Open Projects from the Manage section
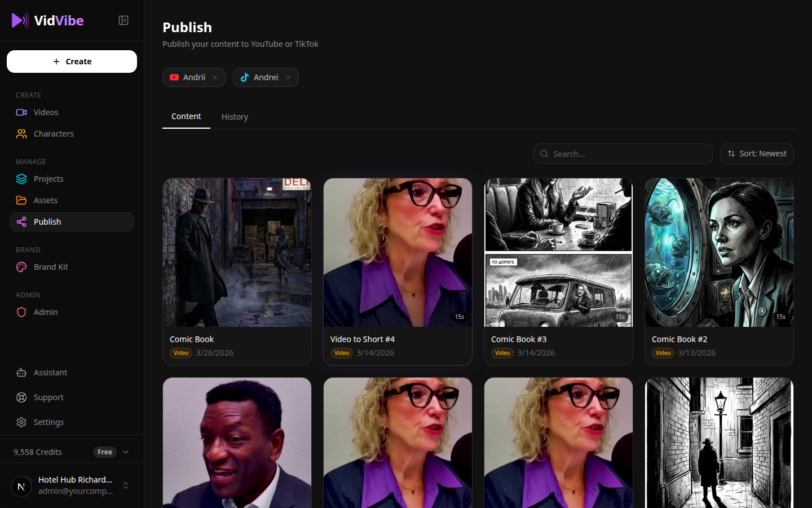 (21, 179)
